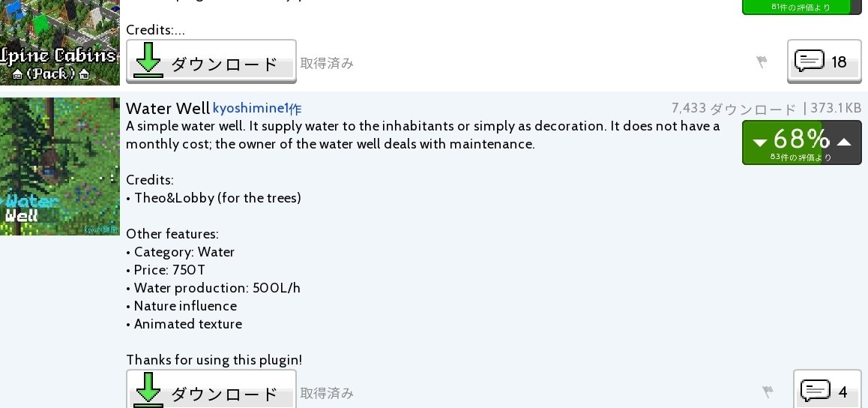
Task: Open the Alpine Cabins Pack thumbnail
Action: click(60, 43)
